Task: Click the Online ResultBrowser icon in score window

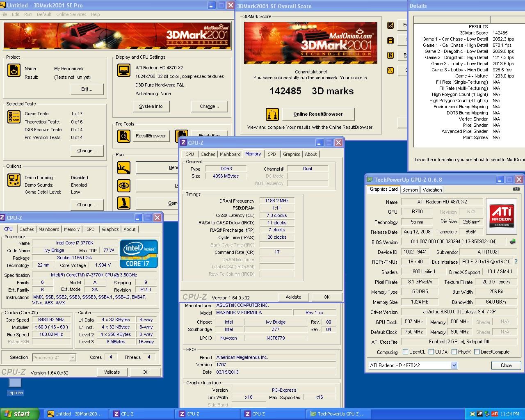Action: [272, 114]
